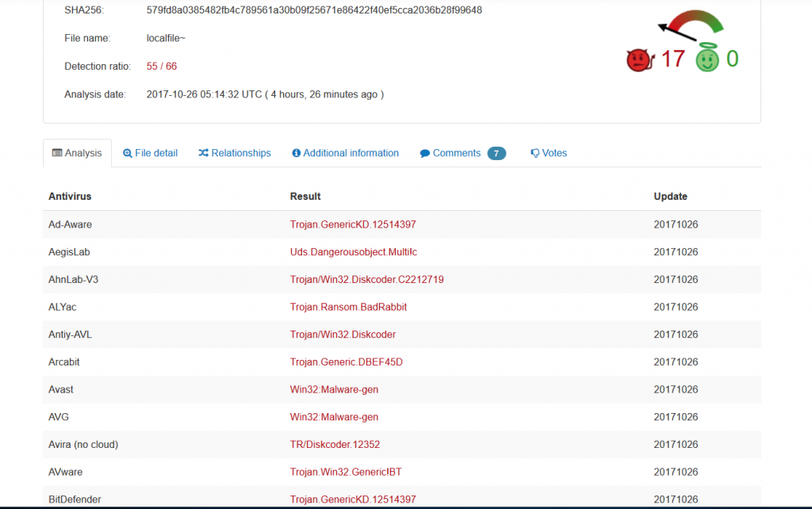Click the Ad-Aware antivirus name
Viewport: 812px width, 509px height.
click(70, 224)
